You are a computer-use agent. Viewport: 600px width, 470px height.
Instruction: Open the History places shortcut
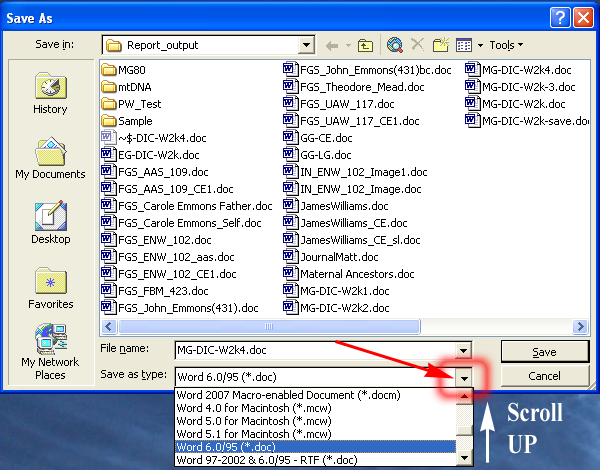pos(51,93)
